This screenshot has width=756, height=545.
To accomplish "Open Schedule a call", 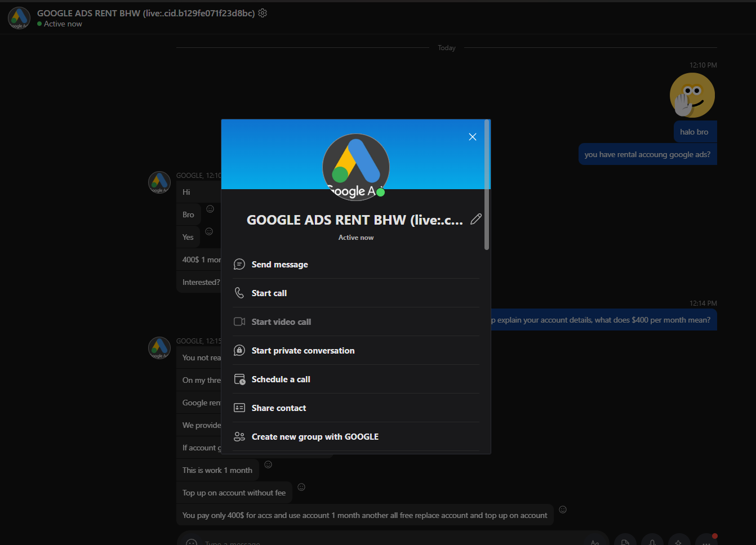I will pyautogui.click(x=356, y=379).
